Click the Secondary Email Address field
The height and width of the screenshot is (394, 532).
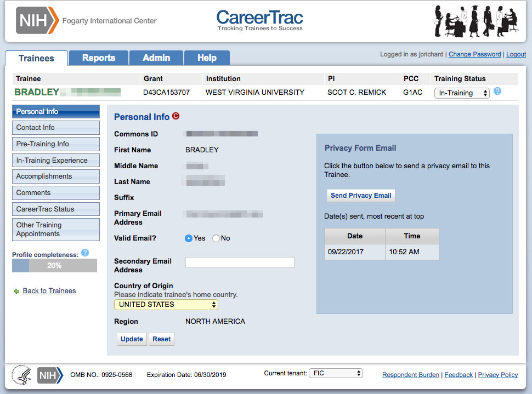tap(240, 262)
